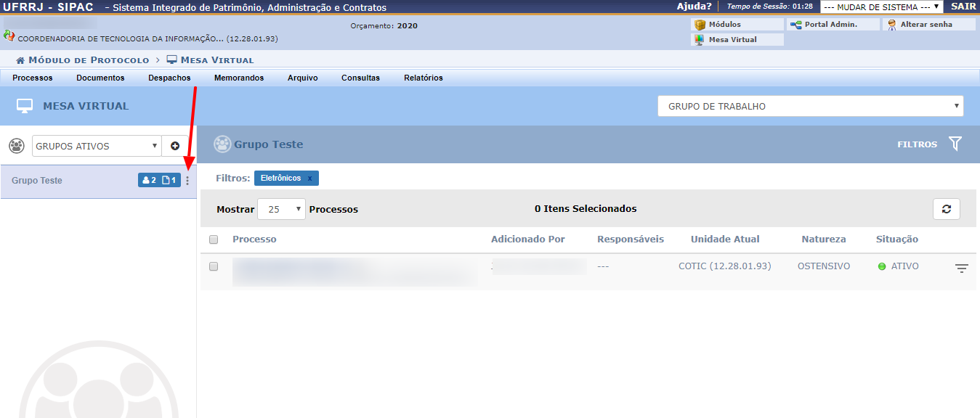Toggle the select all processes checkbox
Viewport: 980px width, 418px height.
(214, 239)
